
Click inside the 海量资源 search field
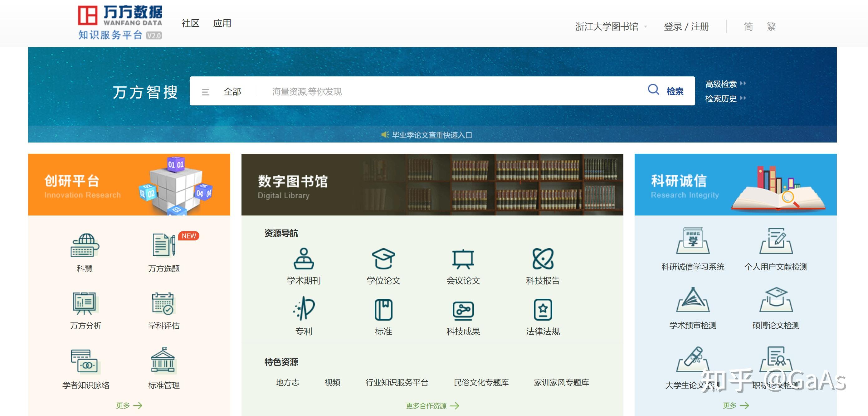[x=404, y=91]
